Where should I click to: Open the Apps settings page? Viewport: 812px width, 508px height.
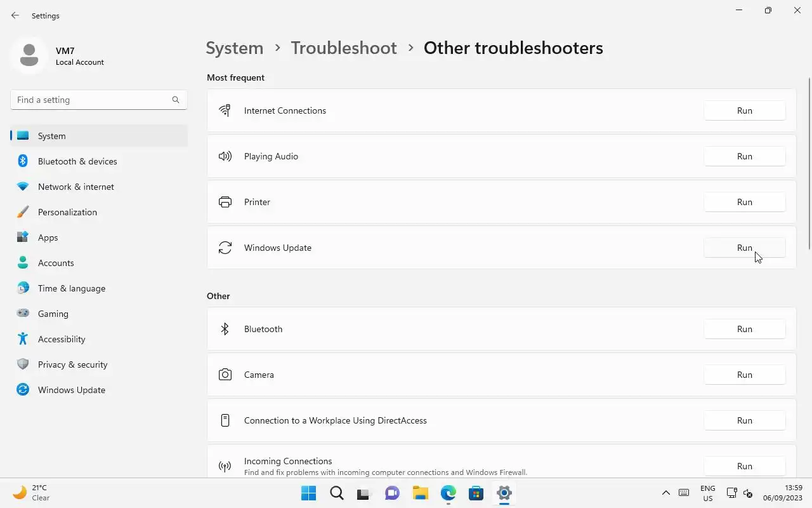(x=99, y=237)
